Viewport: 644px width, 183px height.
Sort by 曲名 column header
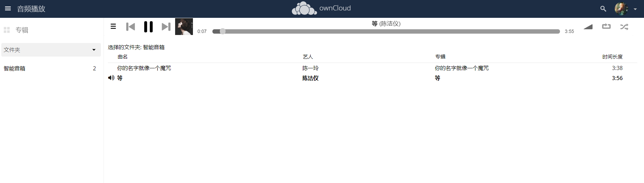coord(122,57)
